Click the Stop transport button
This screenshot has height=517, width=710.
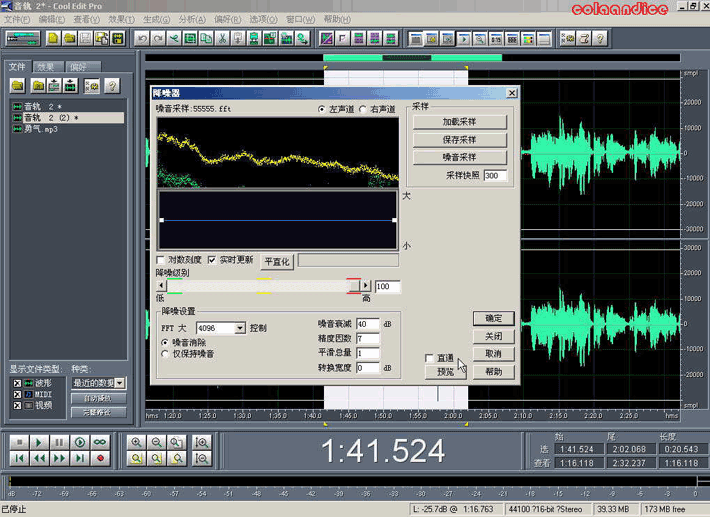pos(19,442)
